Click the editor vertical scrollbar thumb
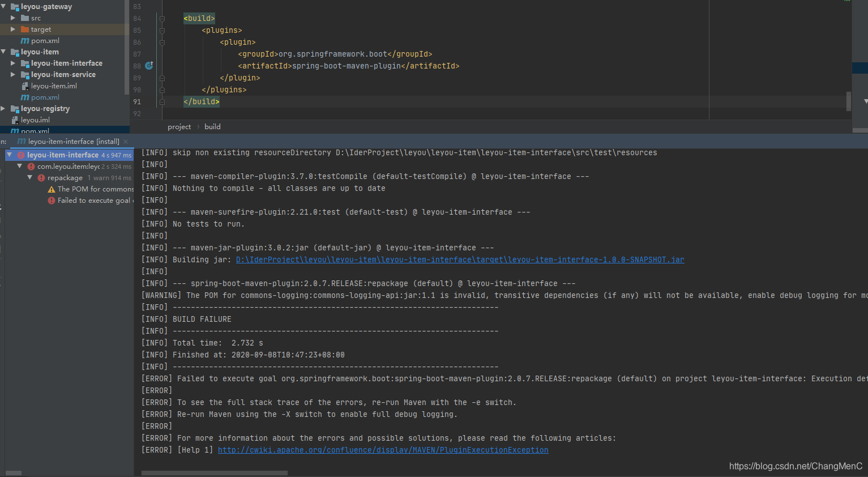 [x=848, y=101]
